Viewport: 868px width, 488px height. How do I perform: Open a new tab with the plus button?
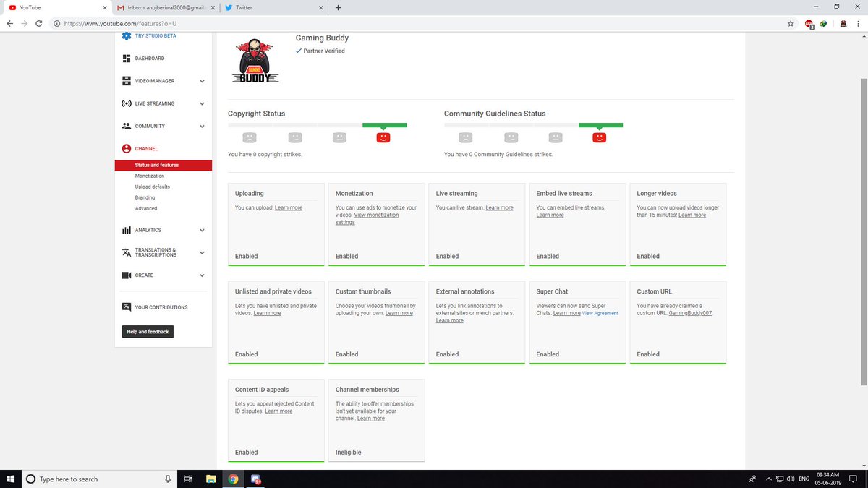tap(338, 7)
